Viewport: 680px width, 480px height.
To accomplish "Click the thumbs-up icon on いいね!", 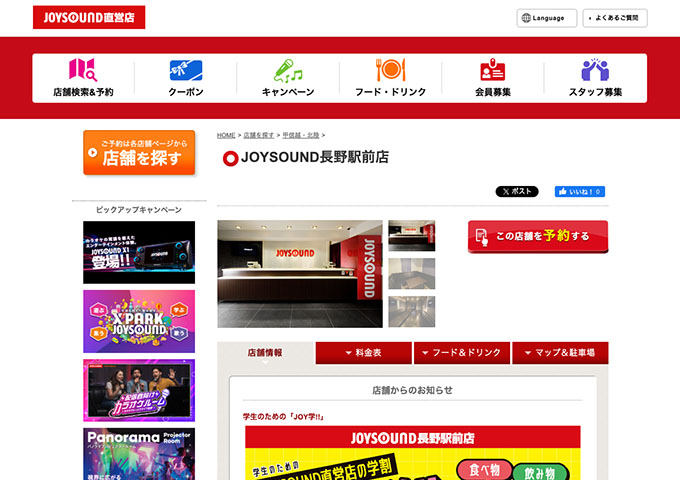I will [x=562, y=191].
